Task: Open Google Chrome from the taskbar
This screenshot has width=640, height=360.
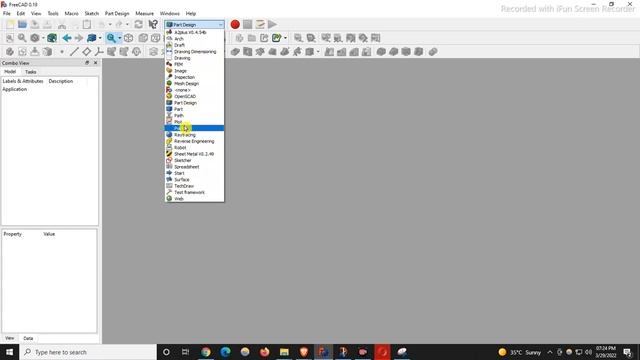Action: click(x=206, y=352)
